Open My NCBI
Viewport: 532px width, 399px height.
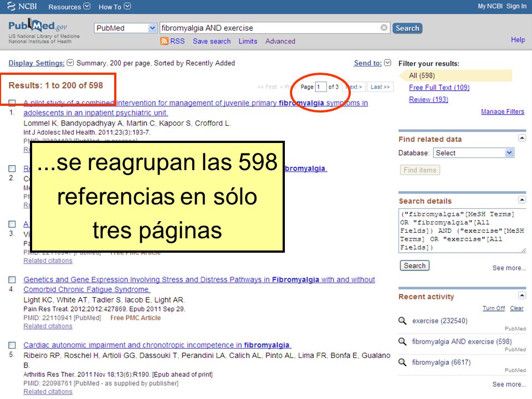click(489, 6)
